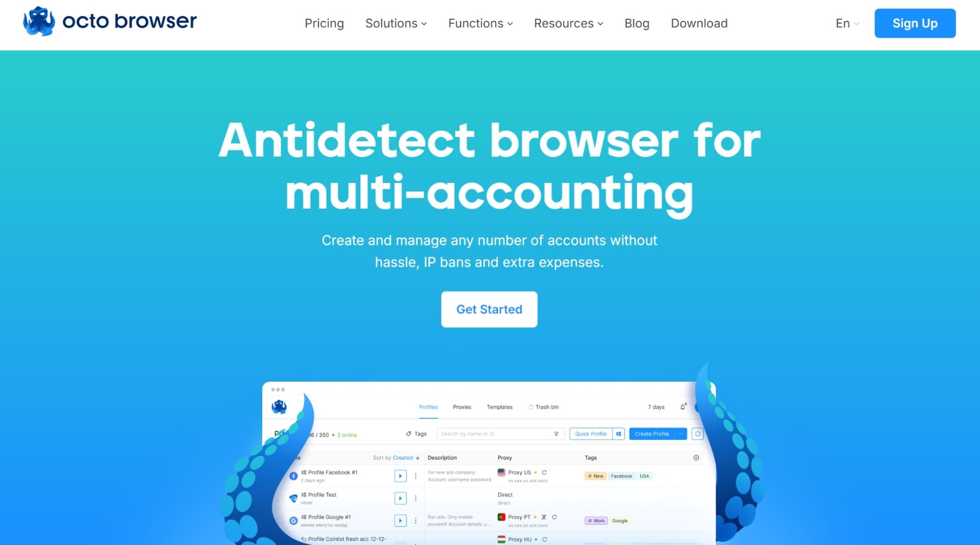980x545 pixels.
Task: Click the Get Started button
Action: [489, 309]
